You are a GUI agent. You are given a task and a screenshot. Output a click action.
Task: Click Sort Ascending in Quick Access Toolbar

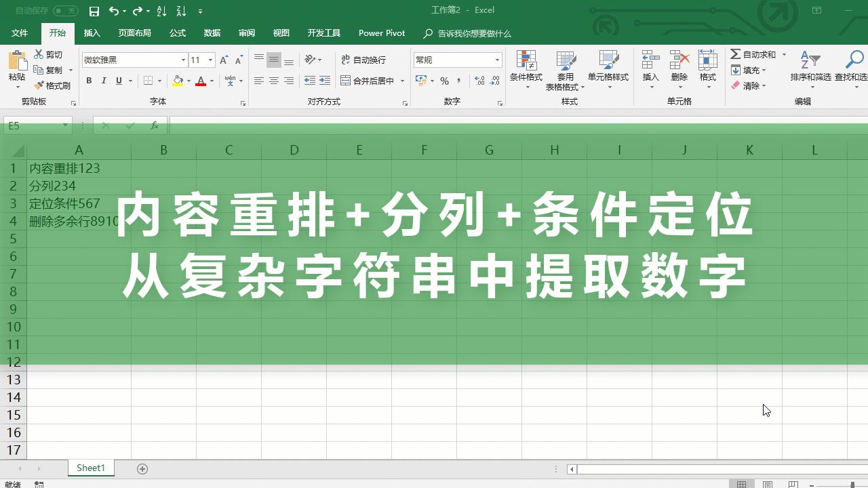click(162, 11)
